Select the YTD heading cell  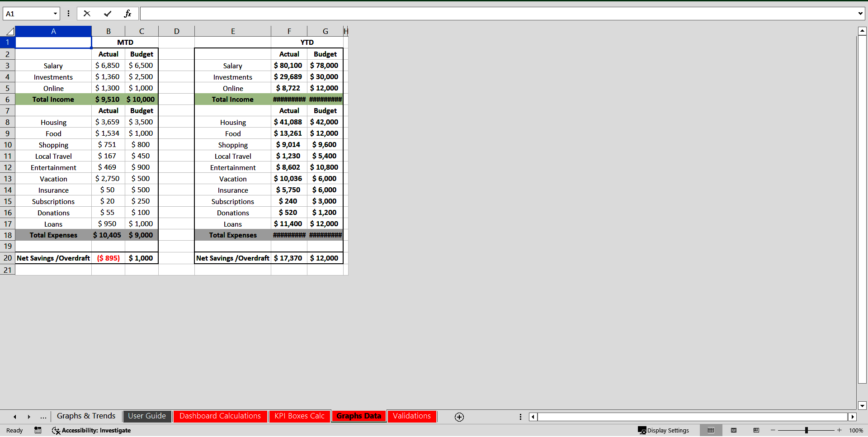pyautogui.click(x=307, y=42)
